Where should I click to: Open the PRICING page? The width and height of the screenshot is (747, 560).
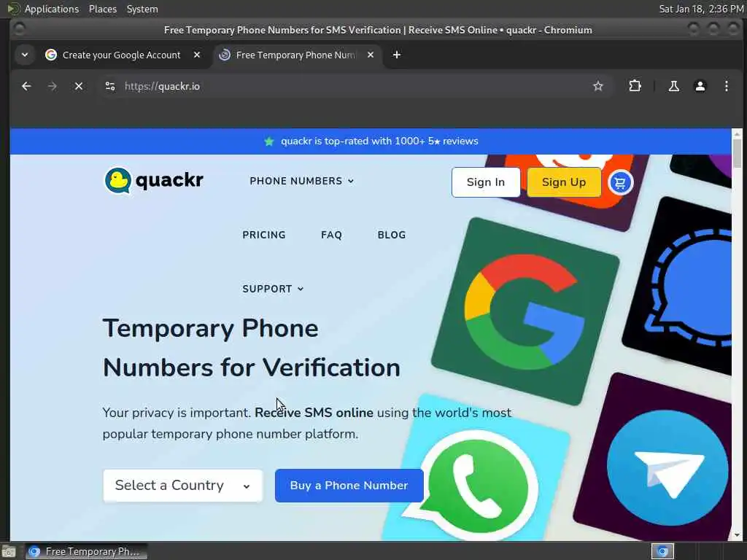tap(264, 235)
